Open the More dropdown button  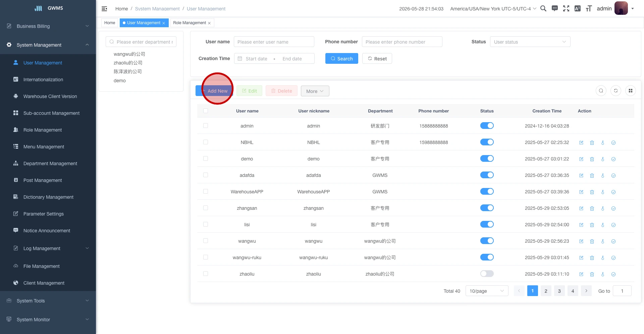pos(315,91)
